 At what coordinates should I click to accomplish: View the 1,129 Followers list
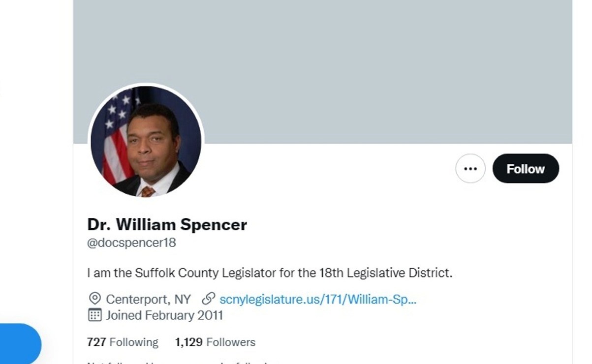[x=215, y=342]
